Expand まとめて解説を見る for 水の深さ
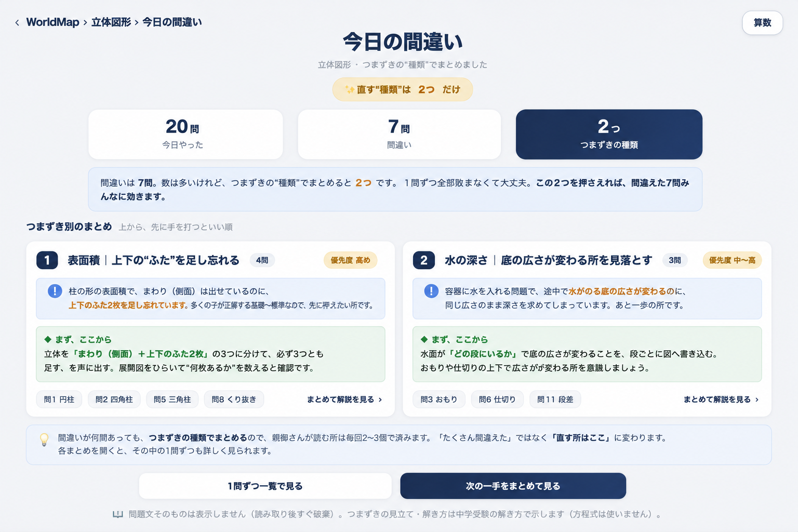The height and width of the screenshot is (532, 798). [x=721, y=400]
